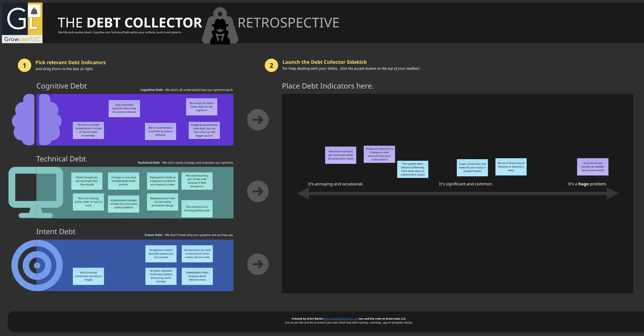Click 'It's significant and common.' scale label
Screen dimensions: 644x336
click(466, 184)
